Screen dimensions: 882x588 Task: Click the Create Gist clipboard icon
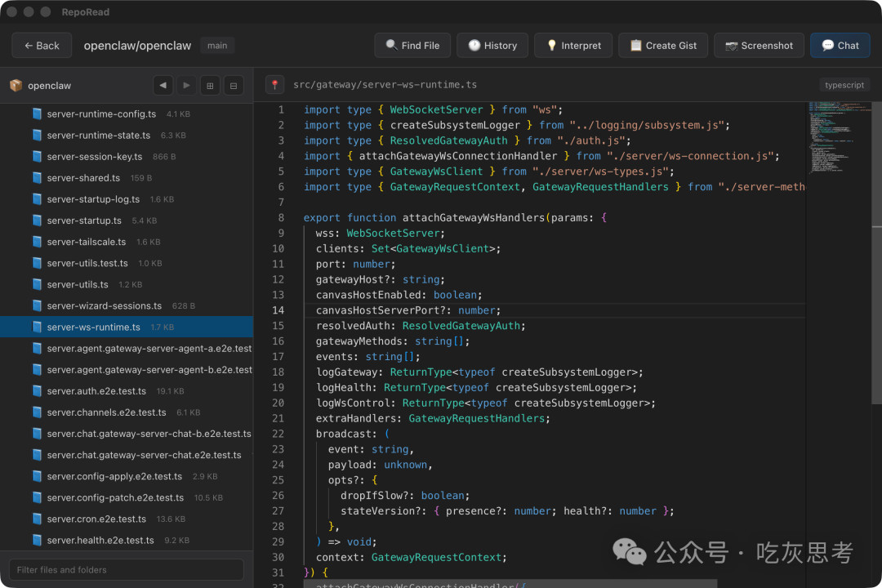635,46
